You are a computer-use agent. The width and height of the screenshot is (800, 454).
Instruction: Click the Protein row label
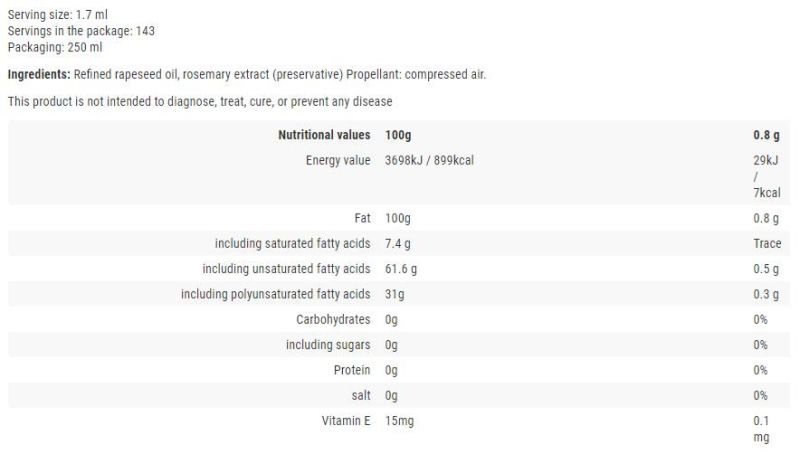352,370
